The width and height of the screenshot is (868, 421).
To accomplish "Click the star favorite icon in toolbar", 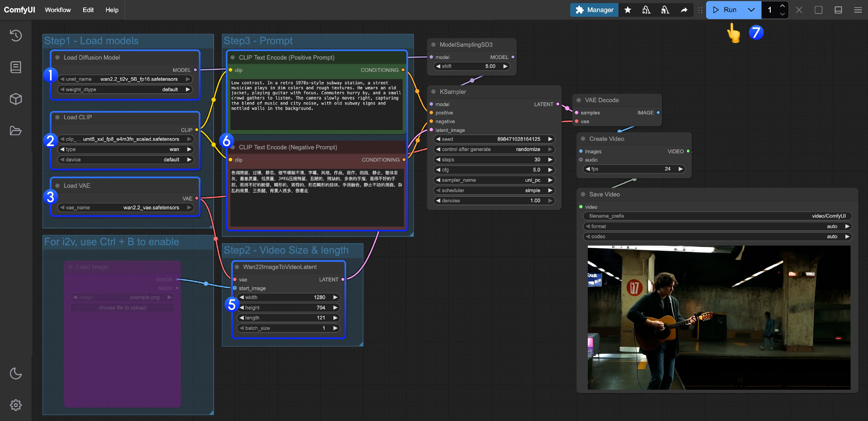I will point(627,10).
